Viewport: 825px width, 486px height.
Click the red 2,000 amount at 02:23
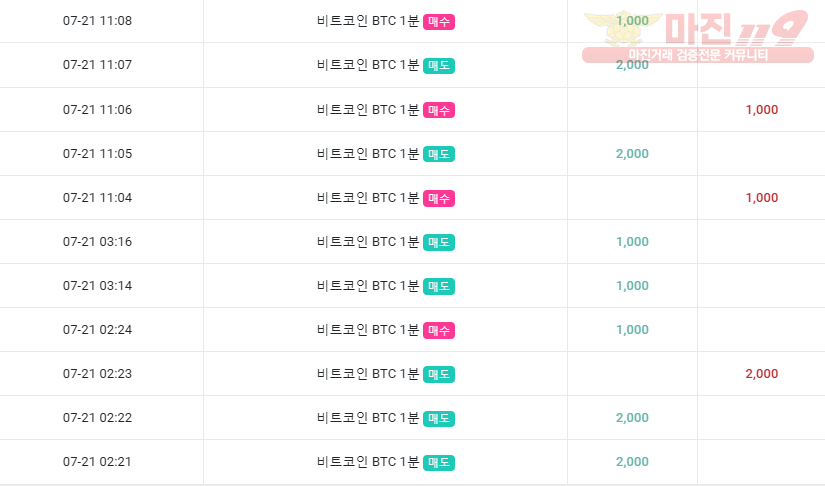[761, 374]
